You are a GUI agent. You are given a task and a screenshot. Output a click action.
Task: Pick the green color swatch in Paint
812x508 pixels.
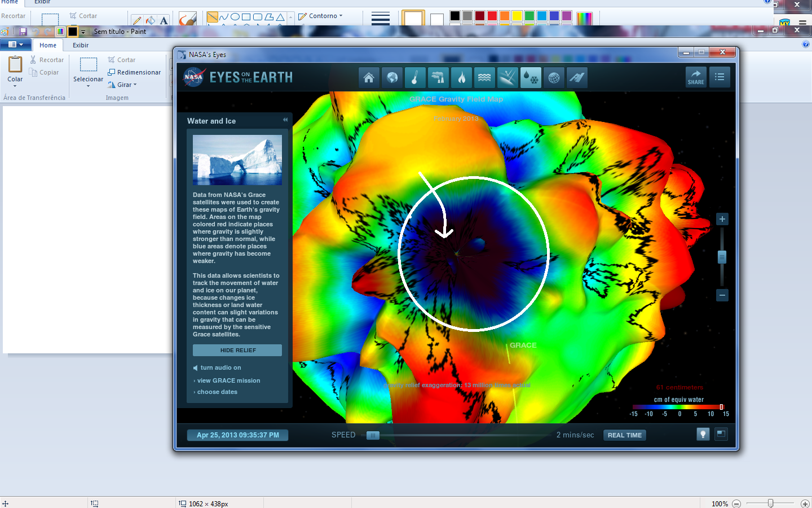(529, 16)
